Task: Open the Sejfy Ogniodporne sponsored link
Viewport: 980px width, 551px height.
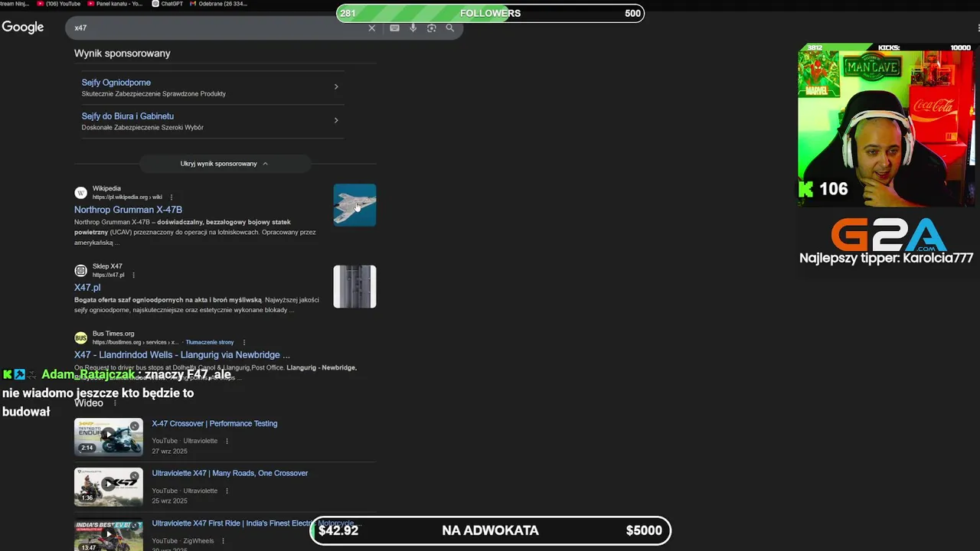Action: tap(116, 83)
